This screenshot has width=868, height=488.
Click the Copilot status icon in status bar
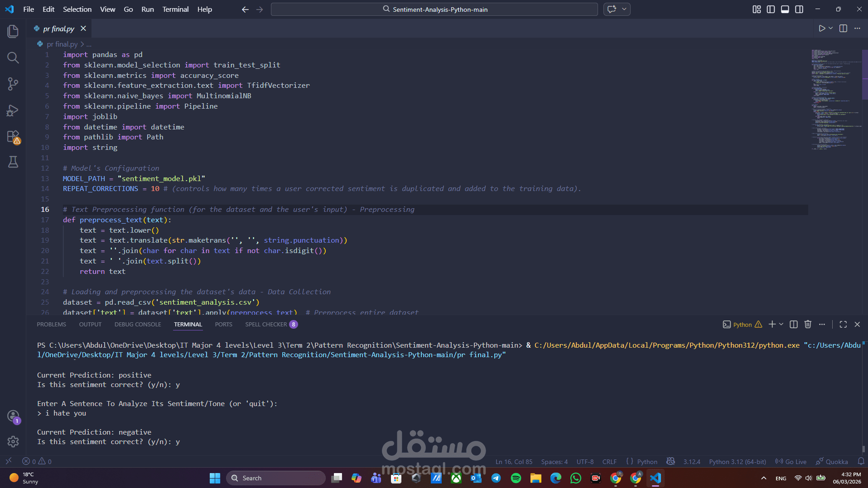coord(670,461)
